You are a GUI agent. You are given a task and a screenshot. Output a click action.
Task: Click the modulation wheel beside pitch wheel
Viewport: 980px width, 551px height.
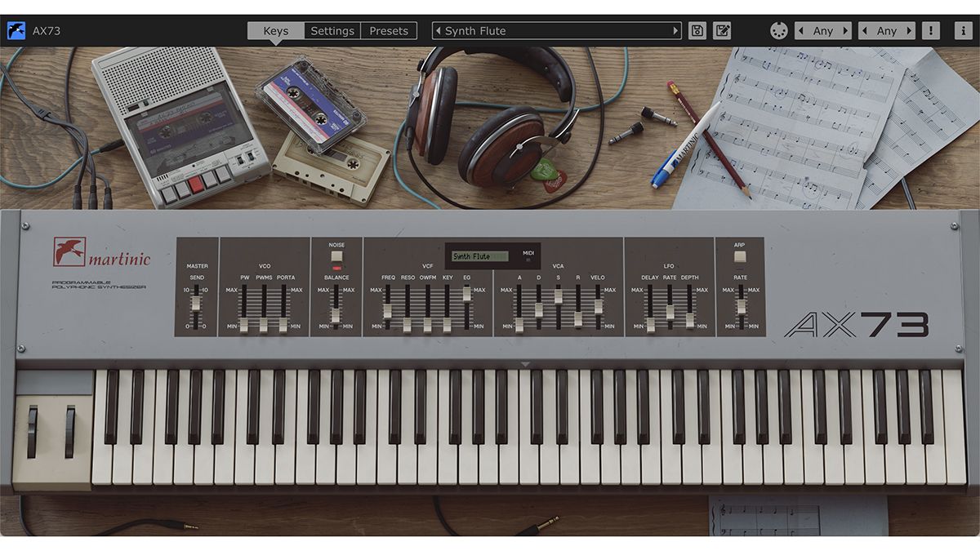click(x=69, y=432)
